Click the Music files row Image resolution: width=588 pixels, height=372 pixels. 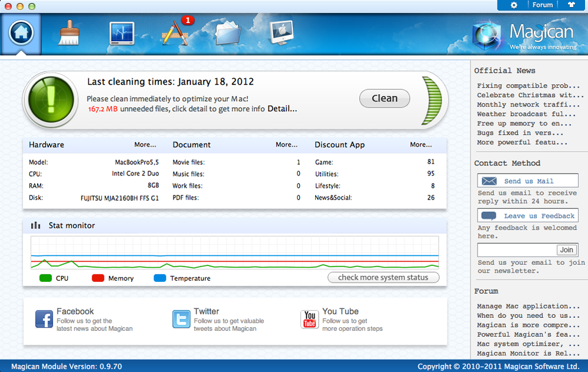236,174
